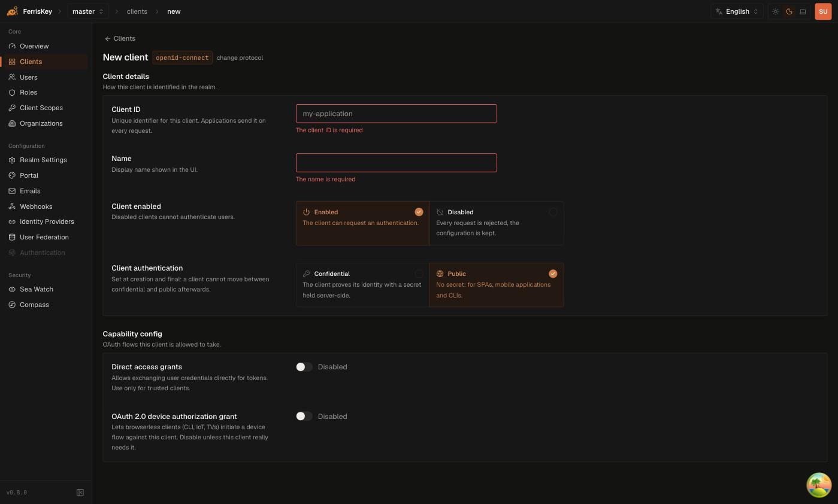Screen dimensions: 838x504
Task: Open the SU user avatar menu
Action: [823, 11]
